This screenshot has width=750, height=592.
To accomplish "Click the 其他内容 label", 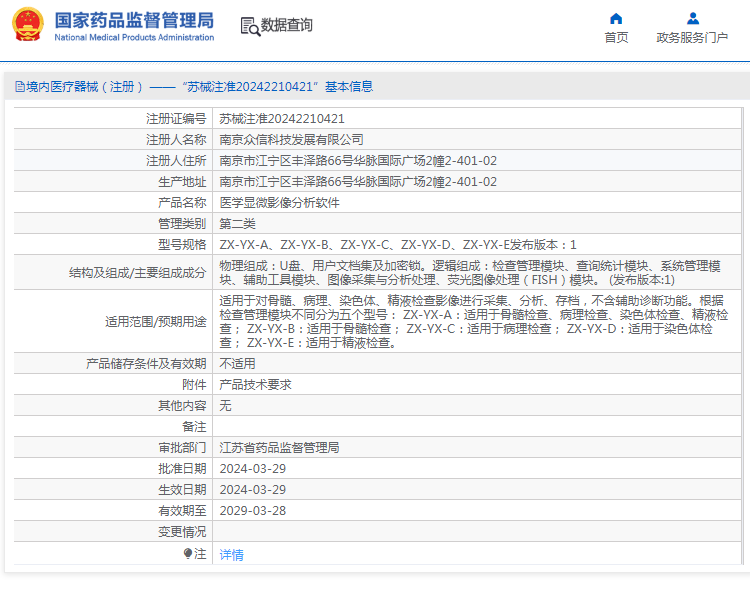I will tap(182, 406).
